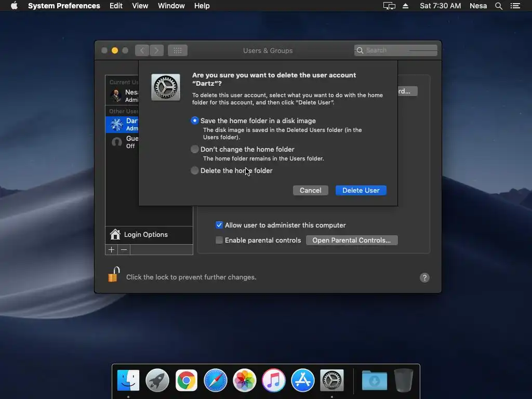Viewport: 532px width, 399px height.
Task: Select Don't change the home folder
Action: (194, 149)
